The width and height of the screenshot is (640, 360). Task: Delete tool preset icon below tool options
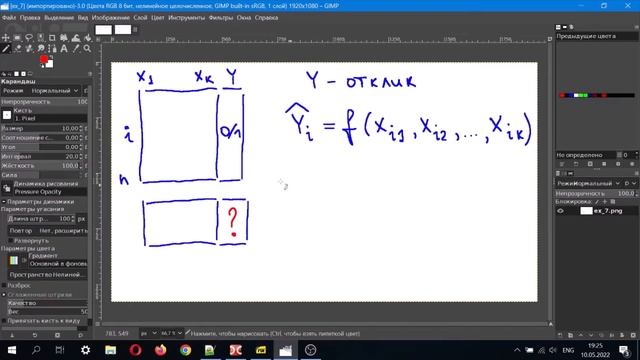pos(58,335)
